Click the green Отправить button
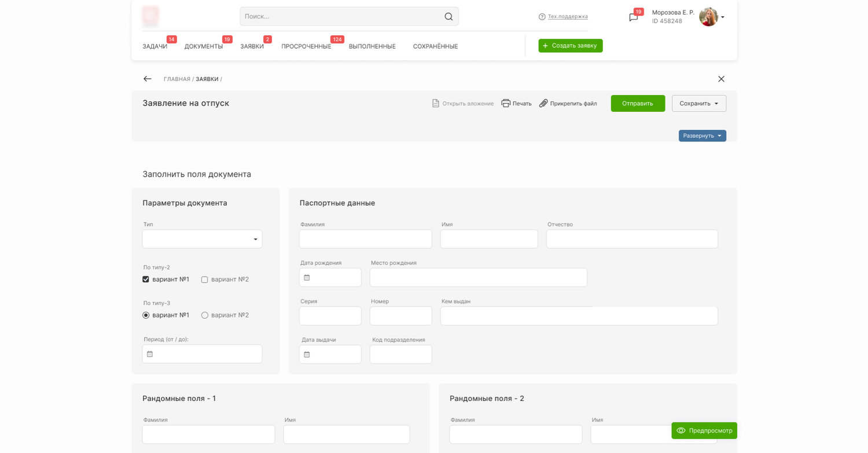This screenshot has height=453, width=868. 638,103
